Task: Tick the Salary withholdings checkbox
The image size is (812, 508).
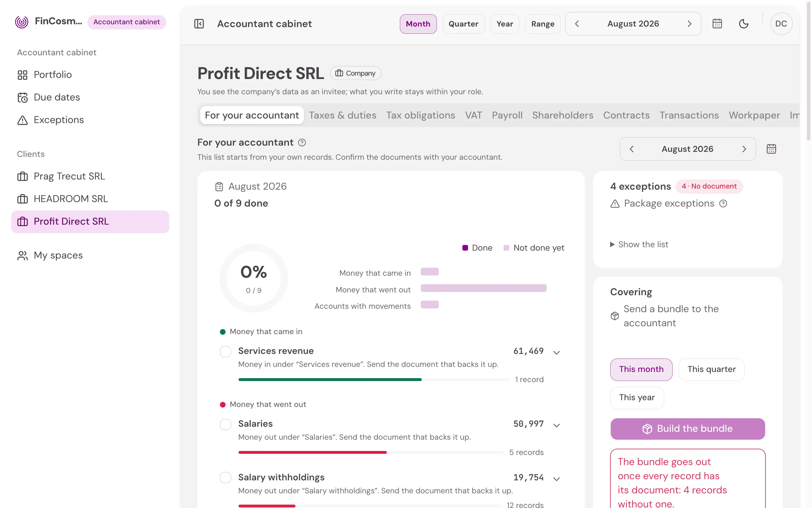Action: [x=226, y=478]
